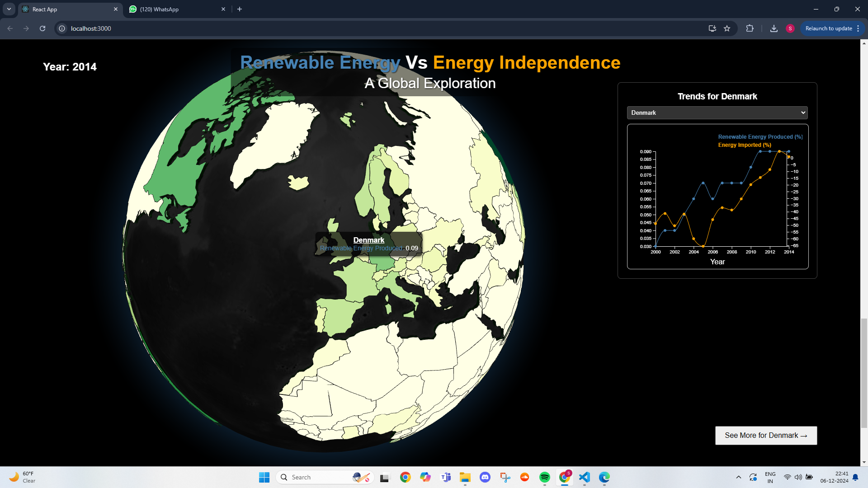This screenshot has height=488, width=868.
Task: Click the install app icon in address bar
Action: coord(712,28)
